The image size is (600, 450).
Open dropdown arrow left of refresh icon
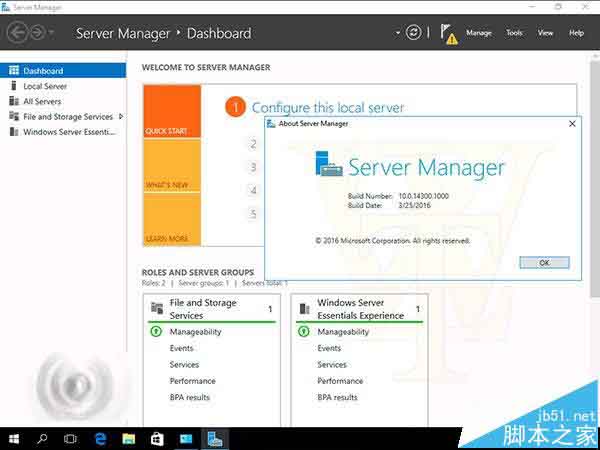[x=398, y=33]
